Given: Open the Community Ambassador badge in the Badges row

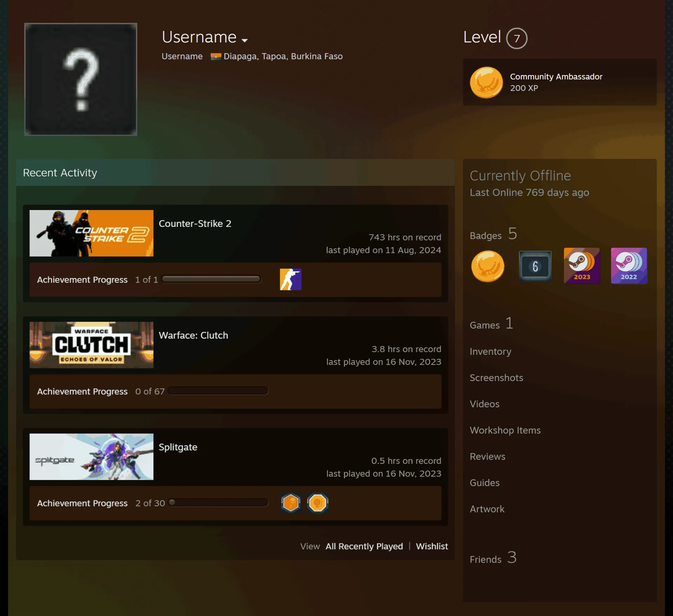Looking at the screenshot, I should [x=488, y=266].
